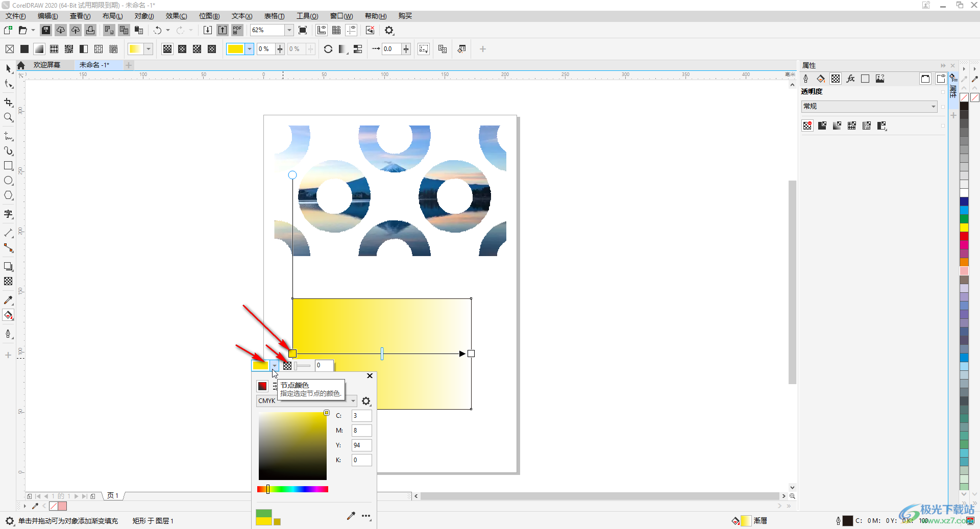Viewport: 980px width, 529px height.
Task: Select the Zoom magnifier tool
Action: (x=8, y=117)
